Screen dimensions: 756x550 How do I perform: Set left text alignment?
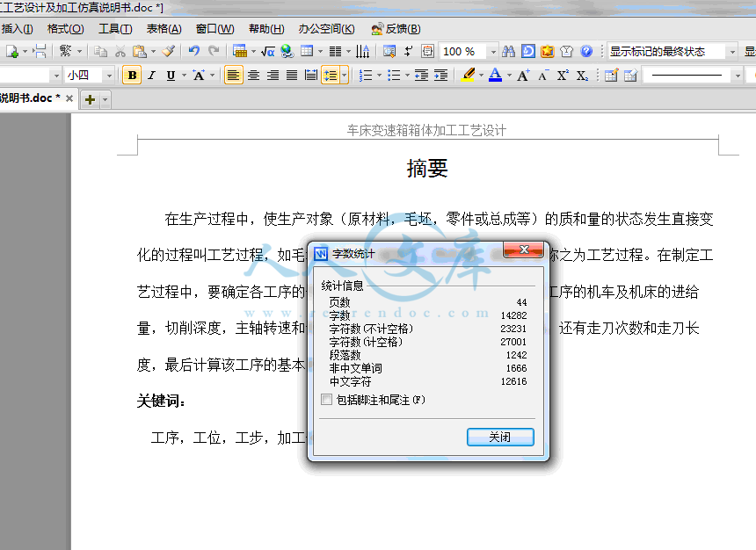tap(233, 76)
